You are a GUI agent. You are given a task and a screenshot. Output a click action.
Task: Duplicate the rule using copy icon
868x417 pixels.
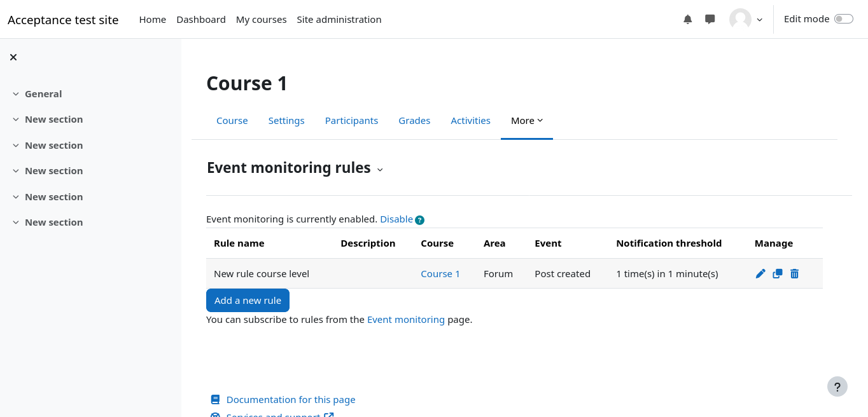tap(778, 274)
